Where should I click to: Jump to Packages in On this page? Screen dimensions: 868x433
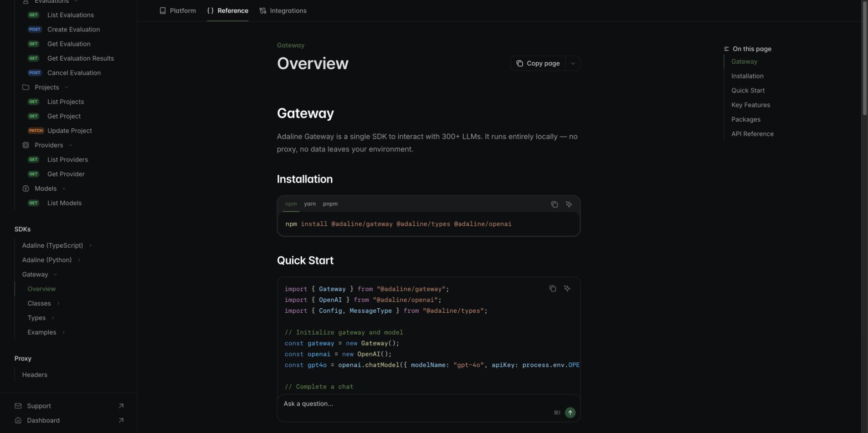745,120
